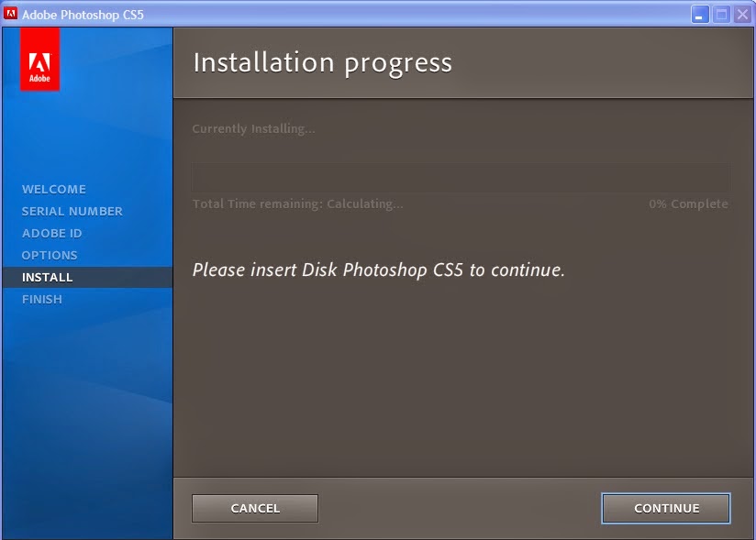Select the highlighted INSTALL step
The width and height of the screenshot is (756, 540).
point(48,277)
